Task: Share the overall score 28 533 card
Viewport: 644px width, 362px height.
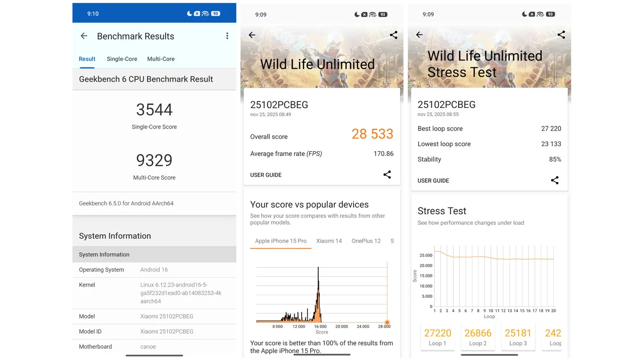Action: 387,175
